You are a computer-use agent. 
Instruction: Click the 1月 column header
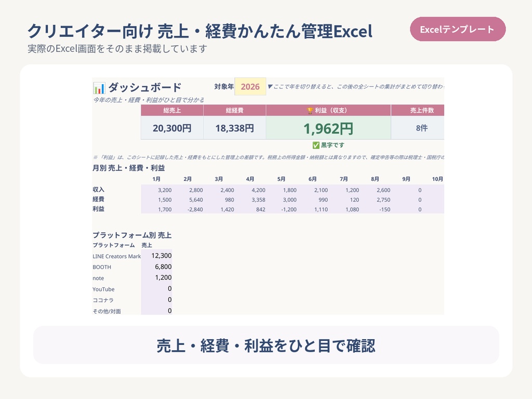click(x=156, y=179)
